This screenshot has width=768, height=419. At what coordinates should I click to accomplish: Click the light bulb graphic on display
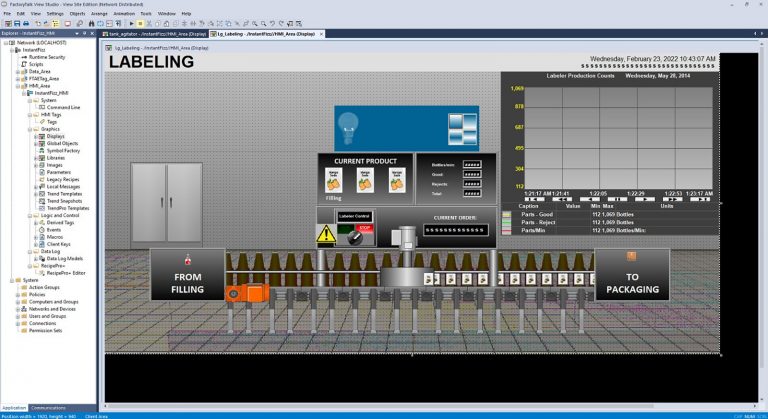[347, 124]
